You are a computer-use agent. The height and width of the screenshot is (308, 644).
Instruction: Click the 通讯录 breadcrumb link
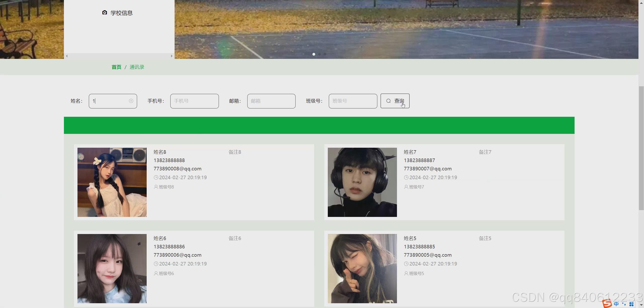click(x=137, y=67)
